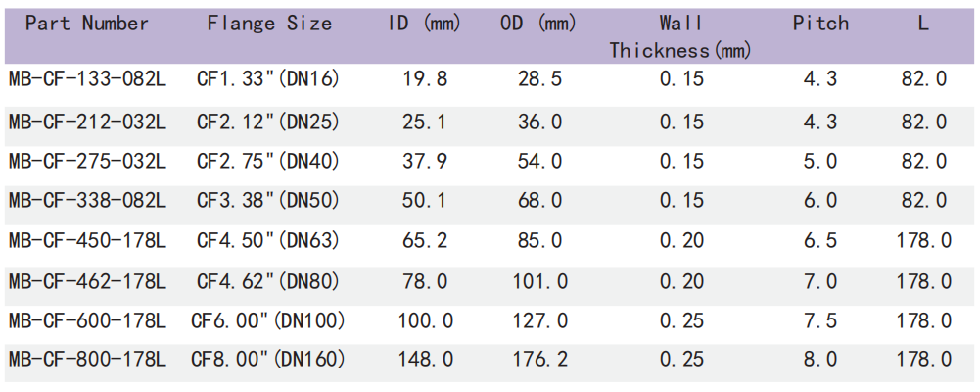
Task: Click the Pitch column header
Action: tap(820, 23)
